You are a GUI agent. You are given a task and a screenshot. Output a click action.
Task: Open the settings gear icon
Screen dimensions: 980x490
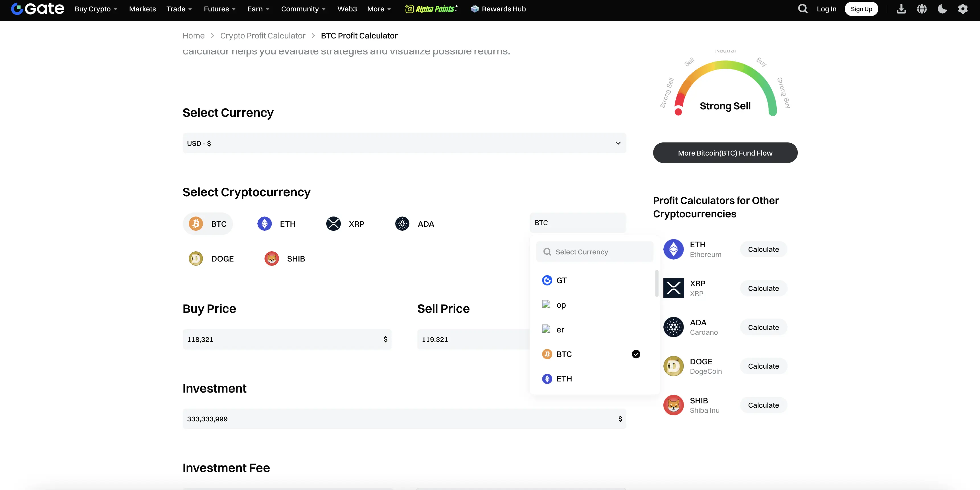coord(963,9)
